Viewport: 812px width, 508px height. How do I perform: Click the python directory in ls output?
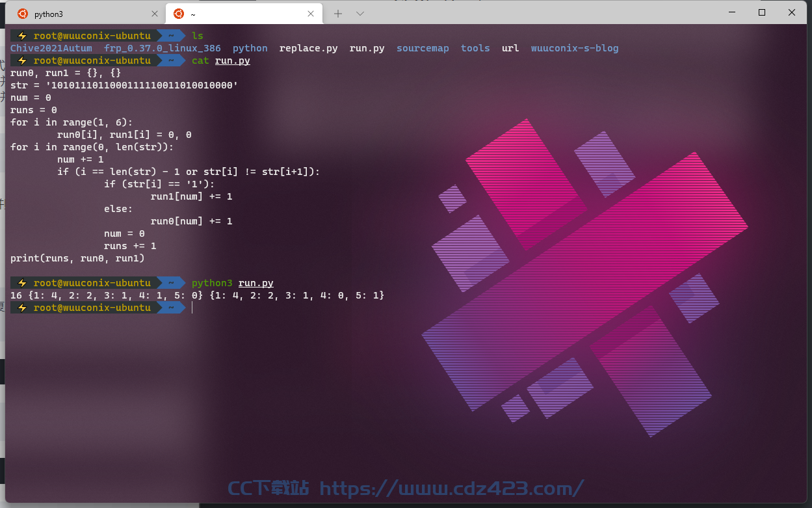point(250,48)
